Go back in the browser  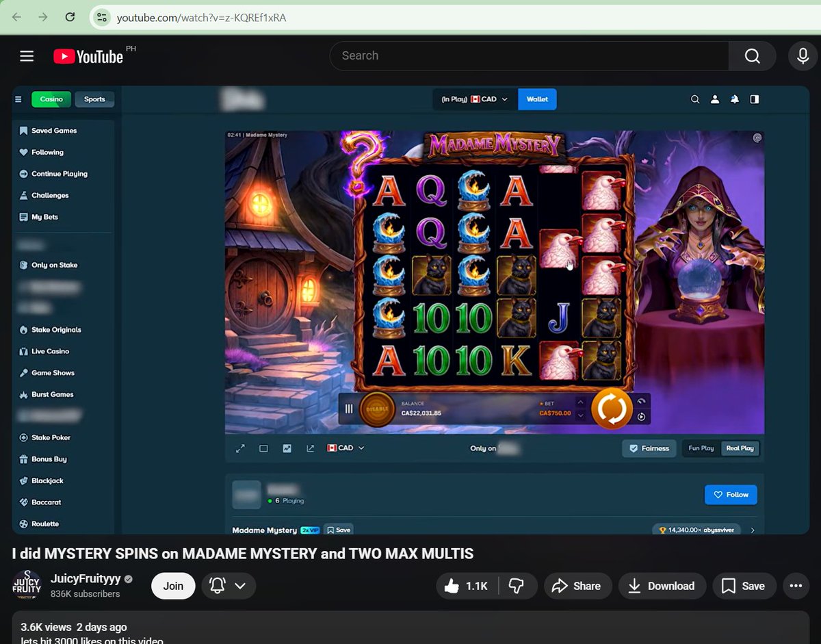16,17
